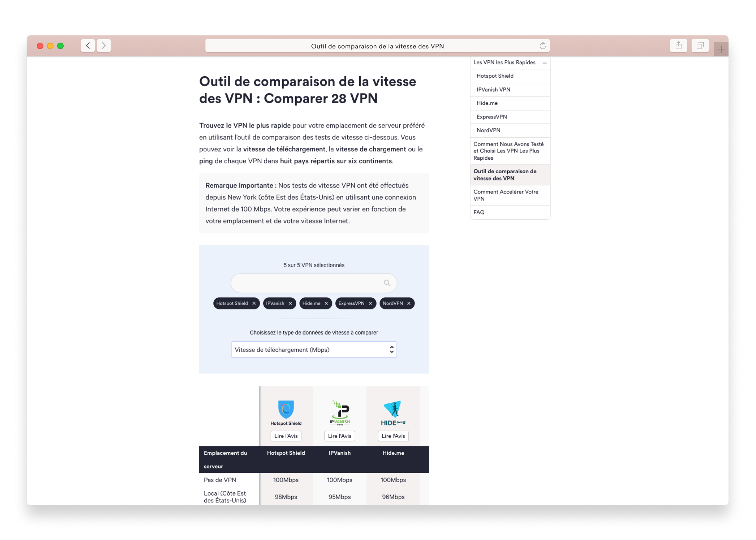The width and height of the screenshot is (756, 540).
Task: Open NordVPN in the sidebar contents
Action: [510, 130]
